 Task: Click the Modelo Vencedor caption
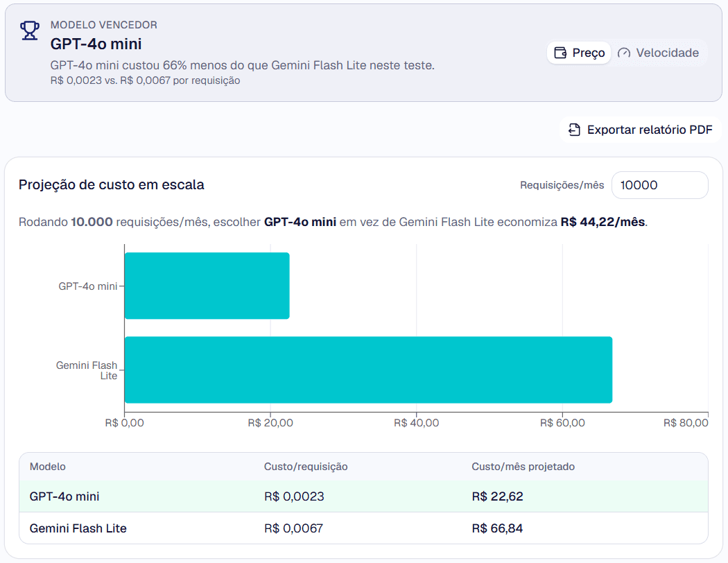tap(103, 25)
